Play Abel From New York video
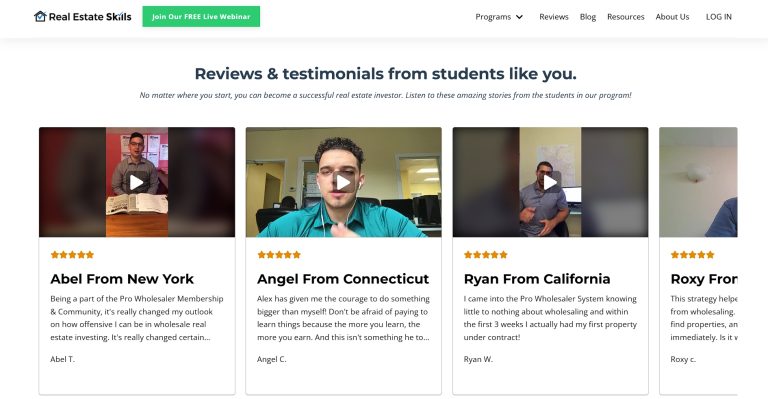 click(x=137, y=182)
